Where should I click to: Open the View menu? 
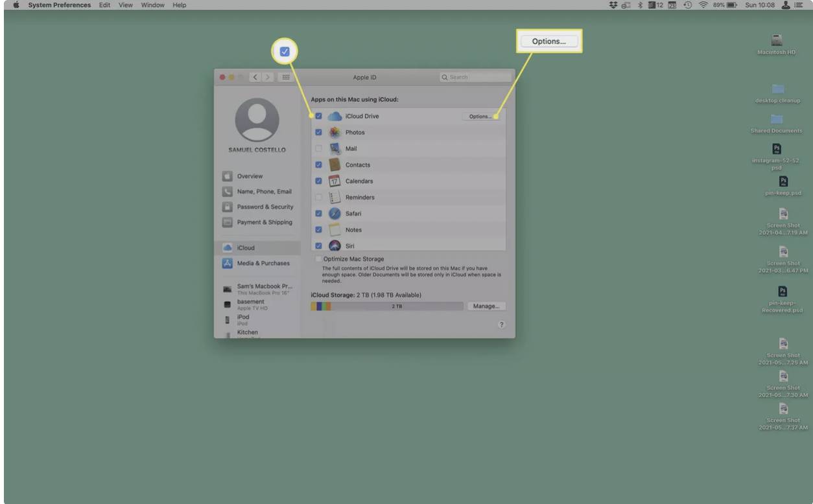124,5
